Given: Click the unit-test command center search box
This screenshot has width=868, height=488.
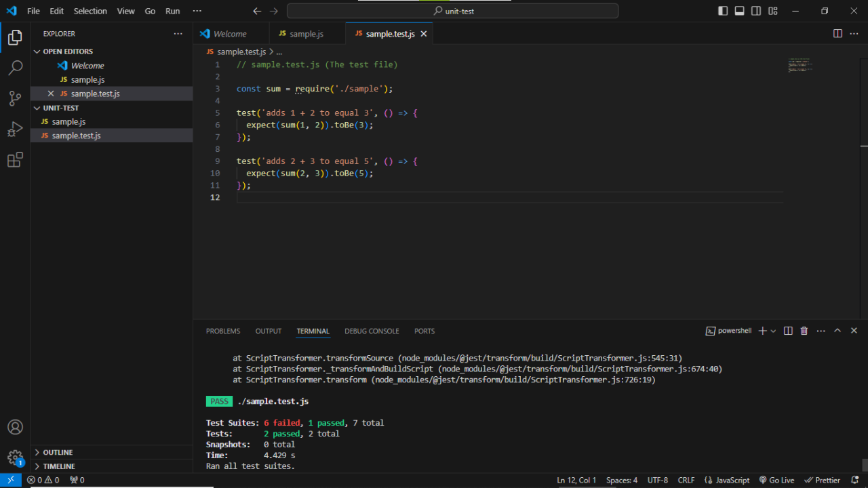Looking at the screenshot, I should coord(452,11).
